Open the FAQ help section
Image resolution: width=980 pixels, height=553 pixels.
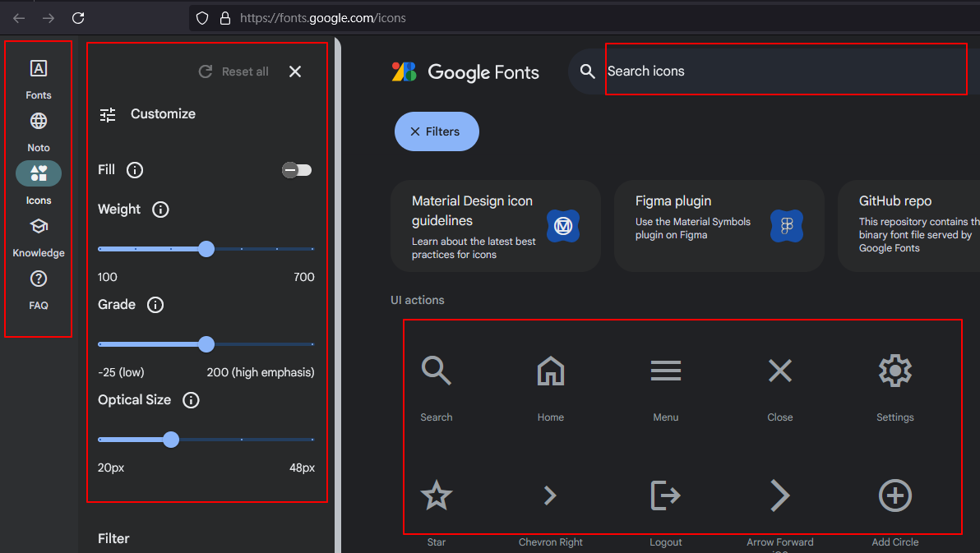(38, 289)
